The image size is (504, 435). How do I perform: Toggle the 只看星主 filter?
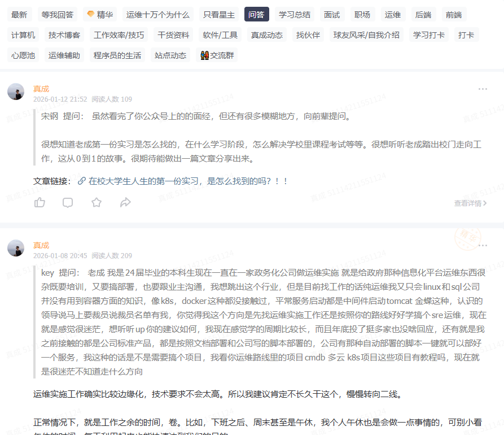(x=218, y=14)
